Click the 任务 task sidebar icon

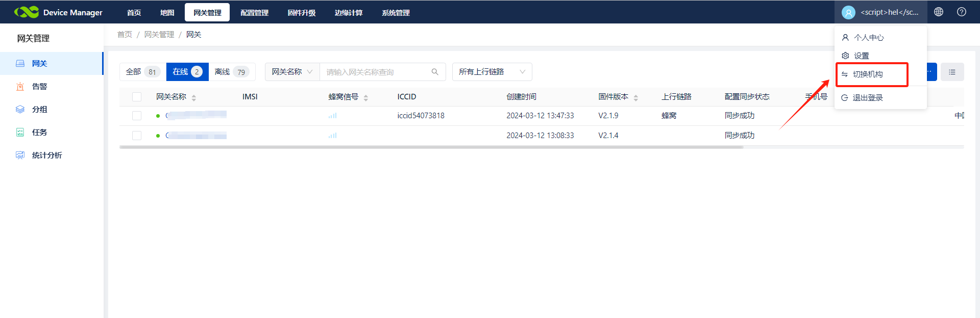tap(20, 132)
